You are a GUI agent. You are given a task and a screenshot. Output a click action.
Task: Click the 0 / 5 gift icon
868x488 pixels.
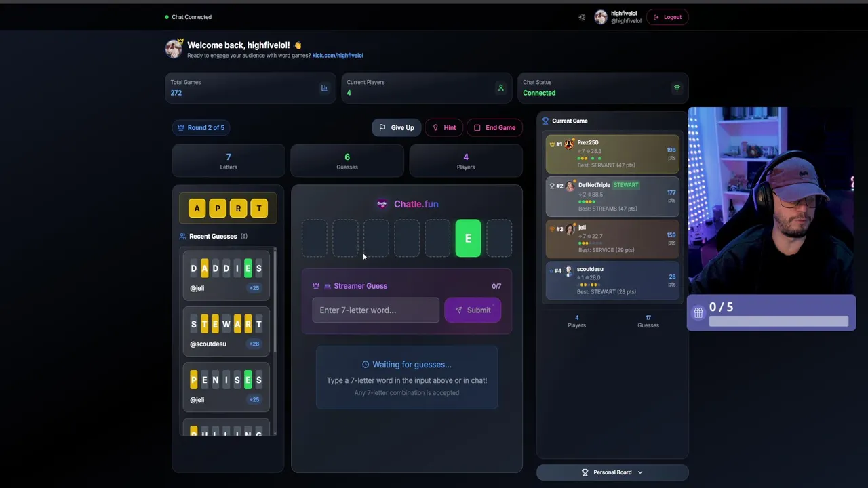click(x=698, y=312)
